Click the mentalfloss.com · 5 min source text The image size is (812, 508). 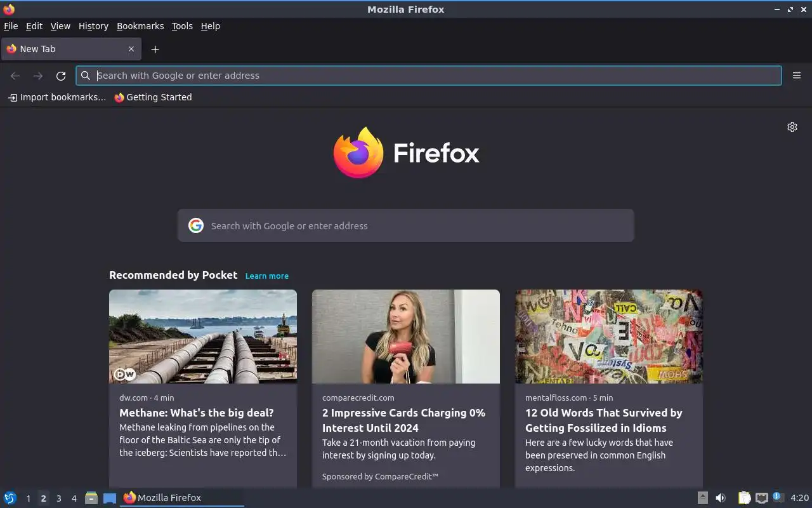569,398
